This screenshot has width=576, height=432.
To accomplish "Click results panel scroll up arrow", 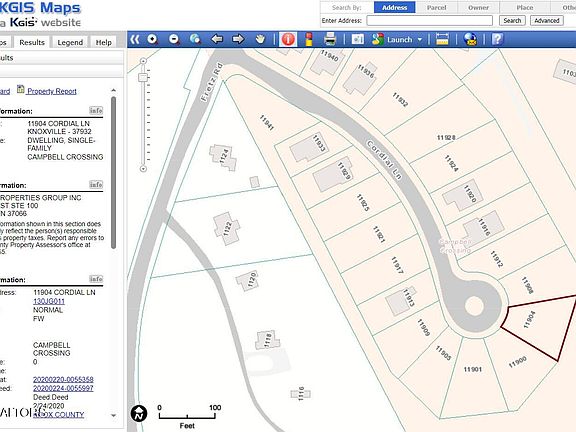I will pos(114,90).
